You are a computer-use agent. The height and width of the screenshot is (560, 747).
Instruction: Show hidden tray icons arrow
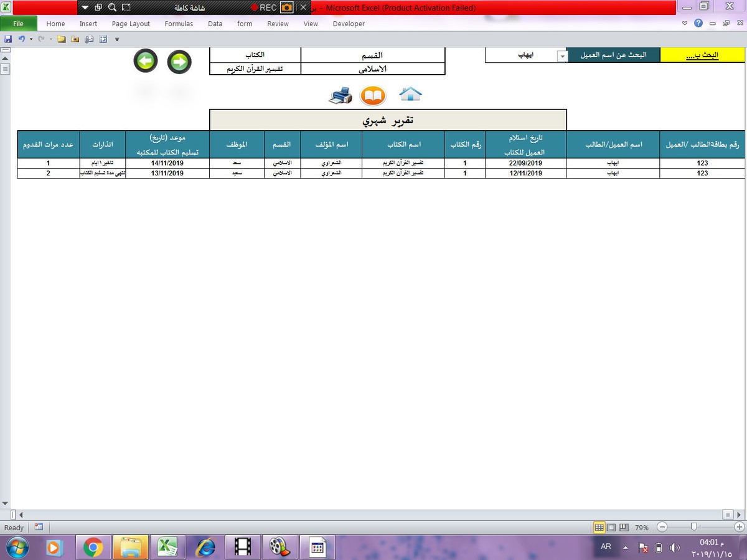point(626,547)
